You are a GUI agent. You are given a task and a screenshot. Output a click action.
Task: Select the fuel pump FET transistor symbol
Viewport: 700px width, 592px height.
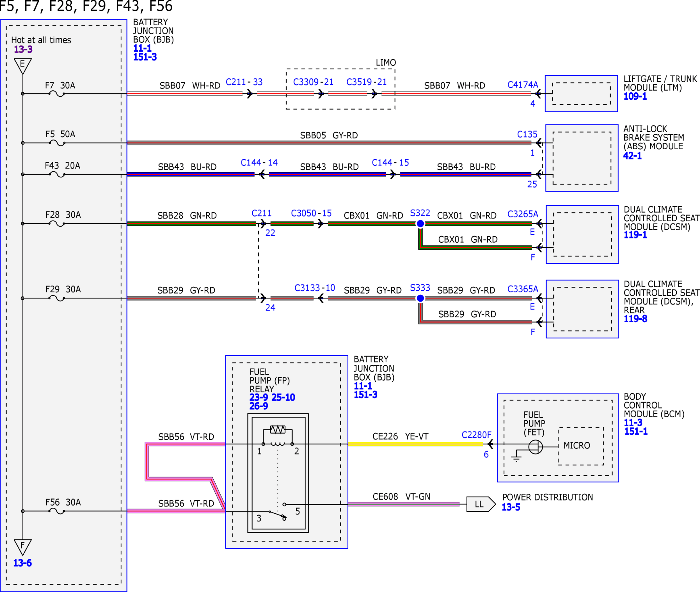535,447
